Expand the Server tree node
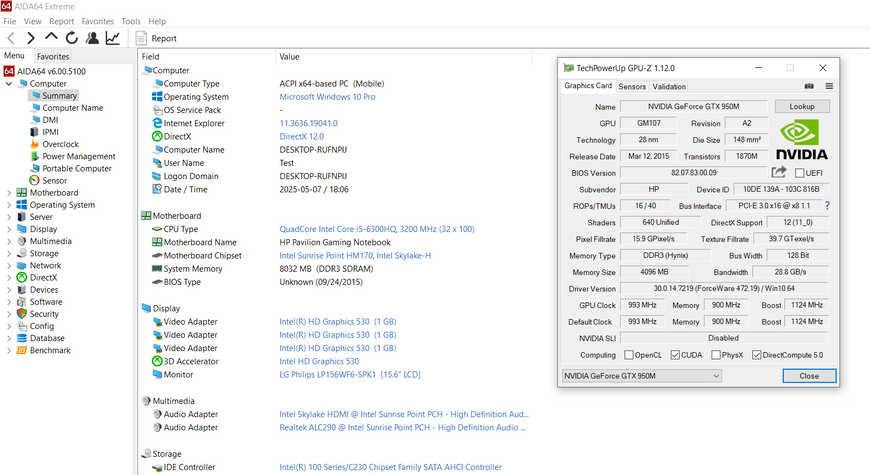Image resolution: width=870 pixels, height=475 pixels. pos(8,217)
